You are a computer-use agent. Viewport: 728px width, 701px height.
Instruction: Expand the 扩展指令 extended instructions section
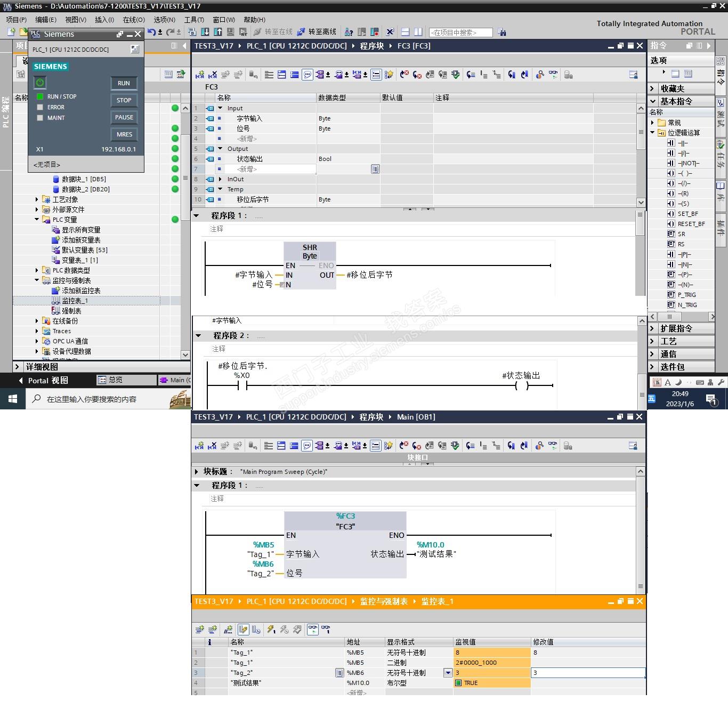click(x=652, y=328)
